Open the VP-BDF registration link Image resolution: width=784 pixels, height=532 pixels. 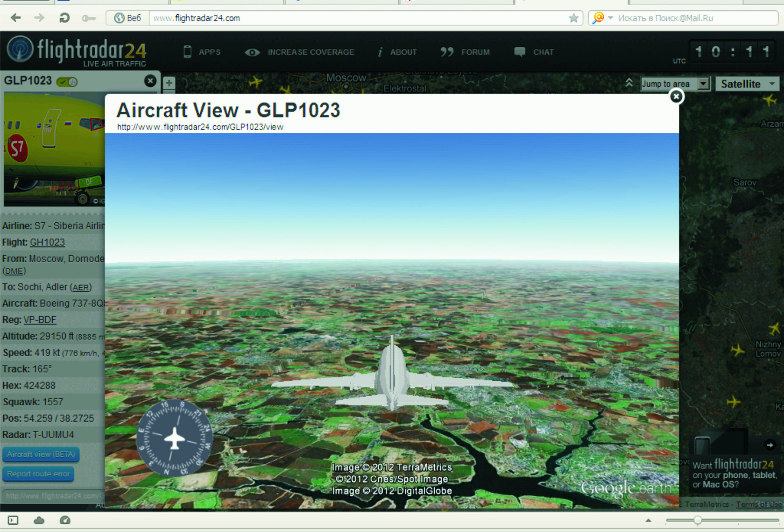[x=40, y=320]
